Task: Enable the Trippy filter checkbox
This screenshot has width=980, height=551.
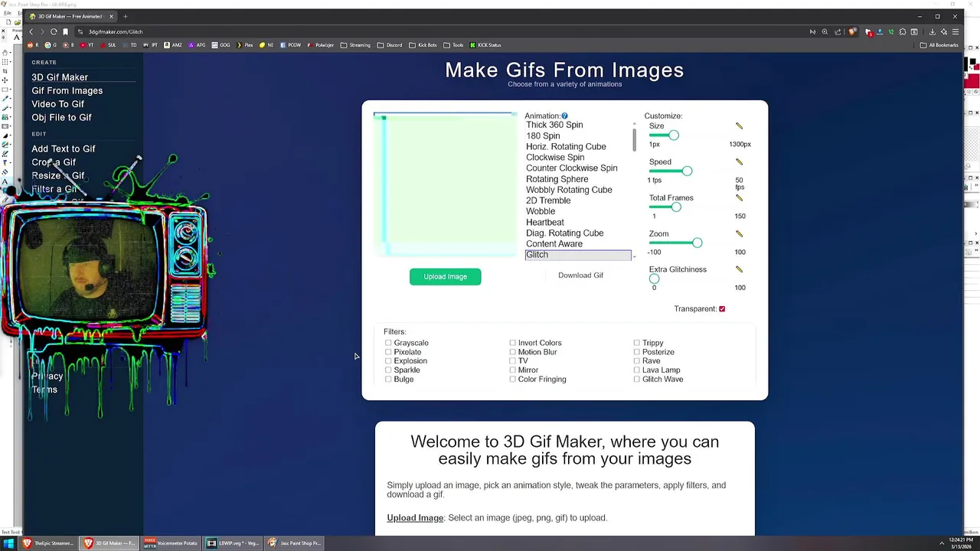Action: tap(636, 343)
